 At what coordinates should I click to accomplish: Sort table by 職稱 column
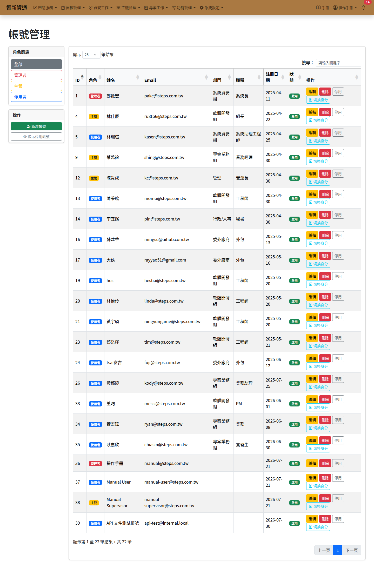(249, 77)
